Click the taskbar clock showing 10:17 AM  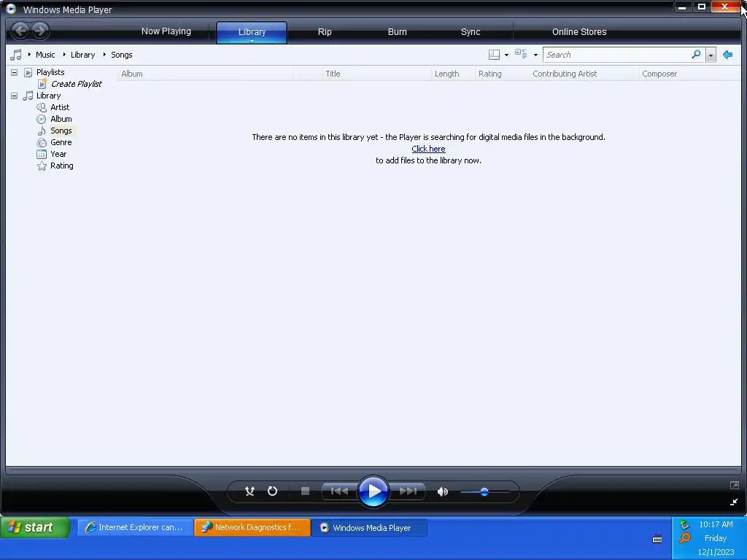click(x=716, y=524)
